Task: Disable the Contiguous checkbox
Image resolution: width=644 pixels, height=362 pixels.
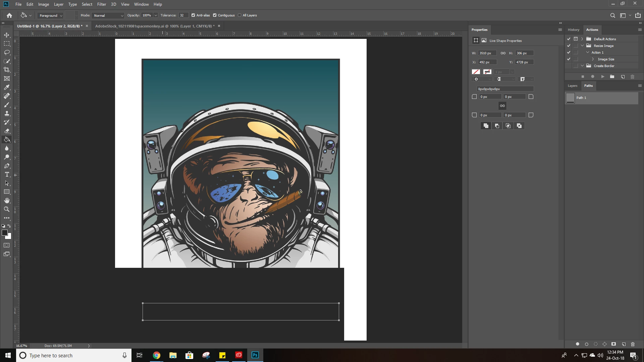Action: point(215,15)
